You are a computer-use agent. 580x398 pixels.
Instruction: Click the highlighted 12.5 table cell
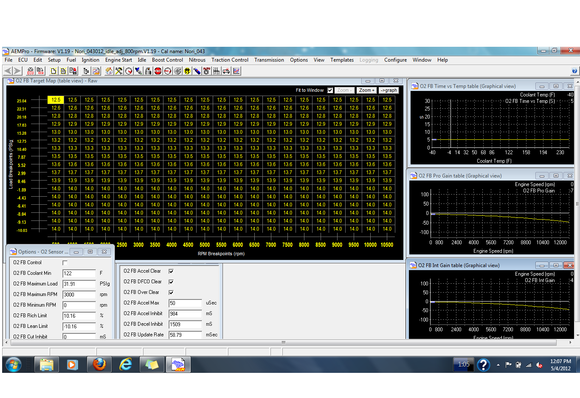pyautogui.click(x=55, y=100)
